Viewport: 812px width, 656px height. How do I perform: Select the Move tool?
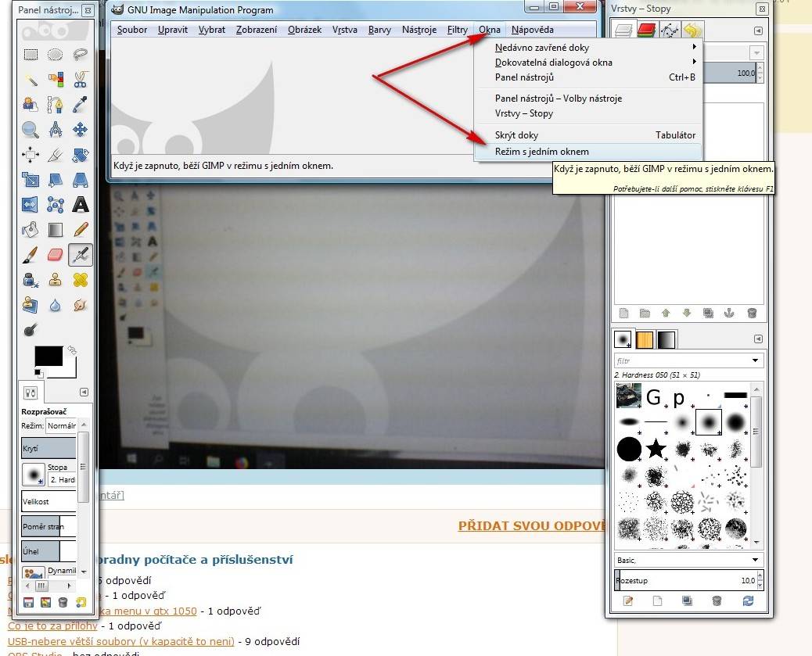point(81,130)
